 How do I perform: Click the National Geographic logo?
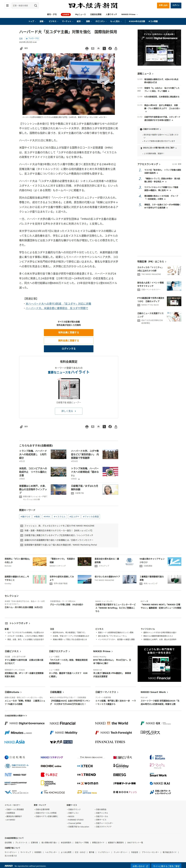48,783
